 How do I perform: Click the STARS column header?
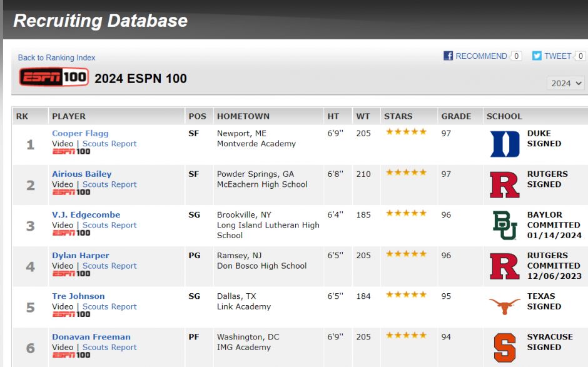(398, 116)
